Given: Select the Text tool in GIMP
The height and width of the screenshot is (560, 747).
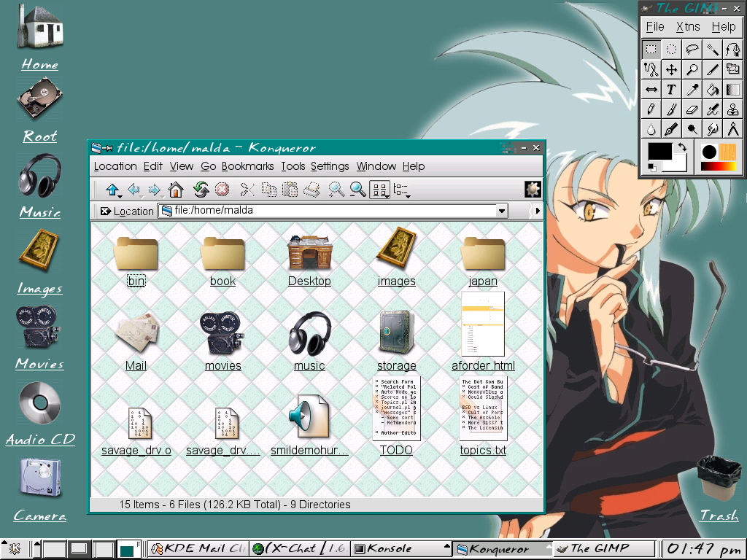Looking at the screenshot, I should pos(671,90).
